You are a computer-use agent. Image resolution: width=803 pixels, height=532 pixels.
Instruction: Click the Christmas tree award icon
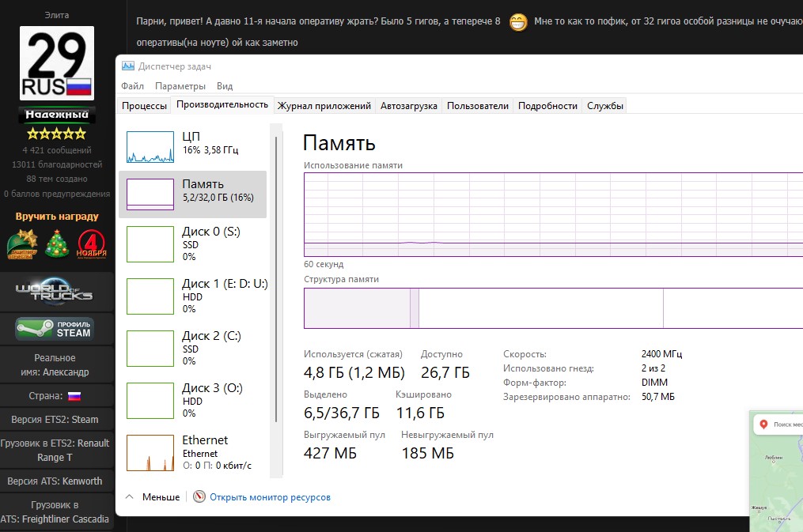[57, 243]
